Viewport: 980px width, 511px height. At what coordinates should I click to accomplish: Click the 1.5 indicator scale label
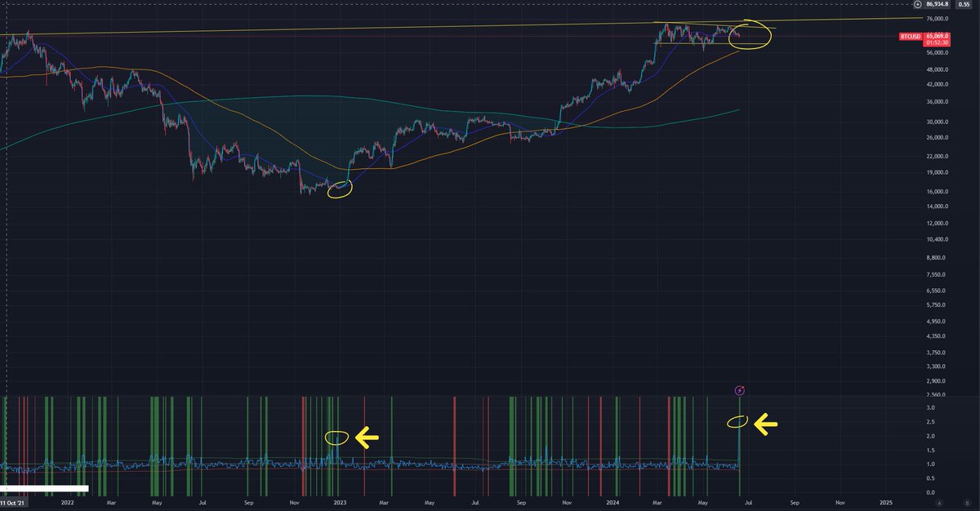click(930, 450)
